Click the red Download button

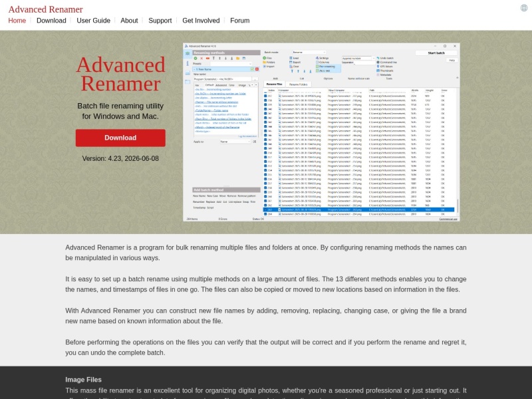(x=120, y=138)
